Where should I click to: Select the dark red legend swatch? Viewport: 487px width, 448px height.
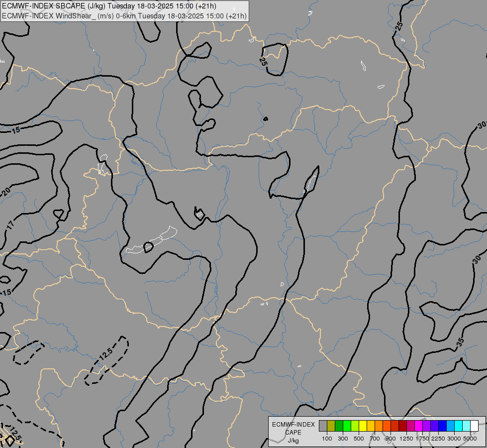[x=403, y=426]
